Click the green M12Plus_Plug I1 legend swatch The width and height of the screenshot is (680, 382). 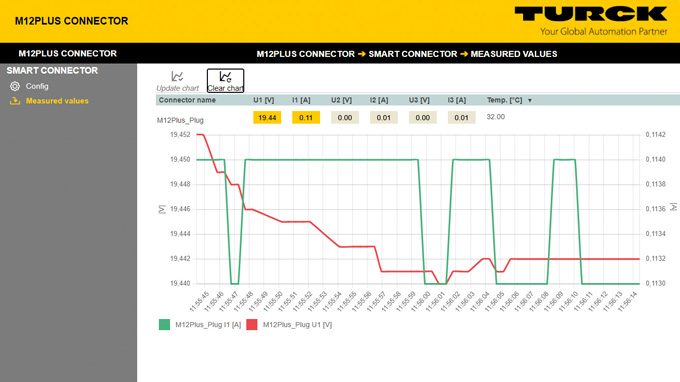click(x=164, y=324)
